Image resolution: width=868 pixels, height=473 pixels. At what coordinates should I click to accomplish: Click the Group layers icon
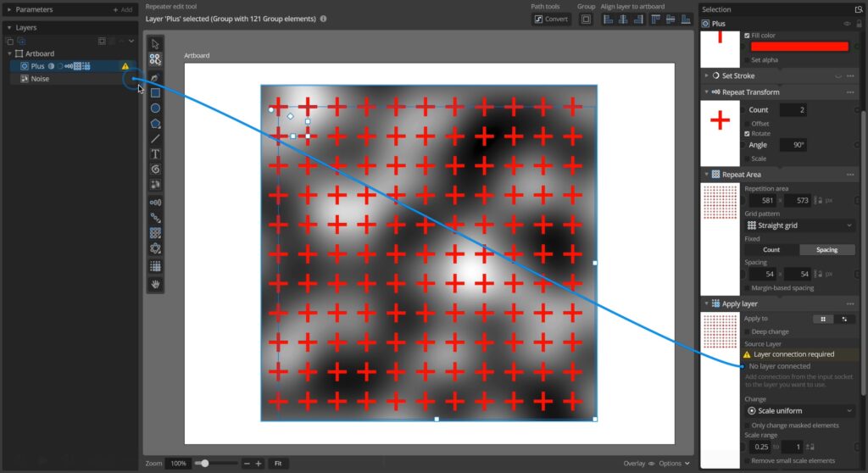[585, 19]
